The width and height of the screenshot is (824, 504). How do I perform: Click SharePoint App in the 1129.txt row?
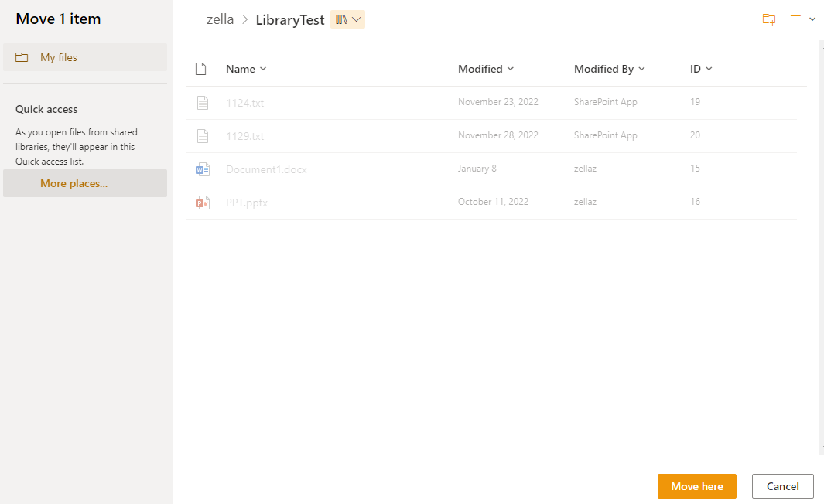pos(605,135)
